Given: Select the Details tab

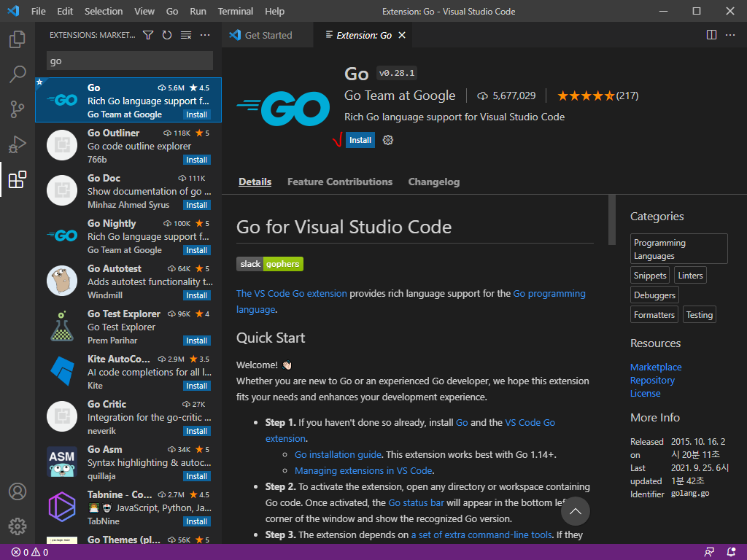Looking at the screenshot, I should [255, 182].
